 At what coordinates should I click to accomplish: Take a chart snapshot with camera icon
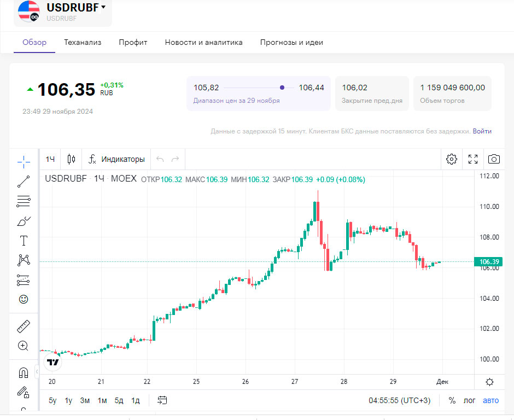coord(494,159)
